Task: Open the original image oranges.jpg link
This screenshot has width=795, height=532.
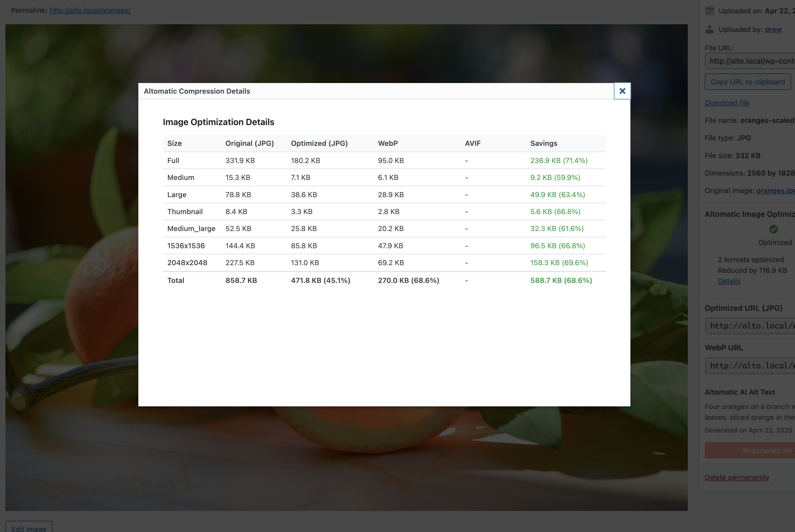Action: (x=775, y=191)
